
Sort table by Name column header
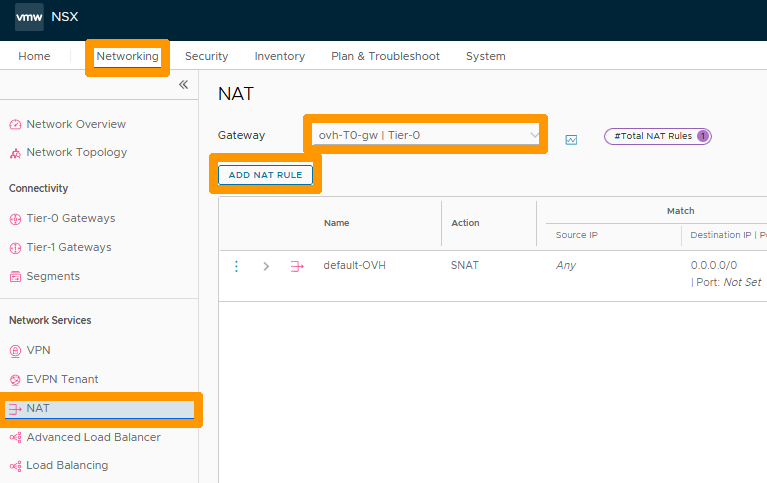(x=337, y=223)
